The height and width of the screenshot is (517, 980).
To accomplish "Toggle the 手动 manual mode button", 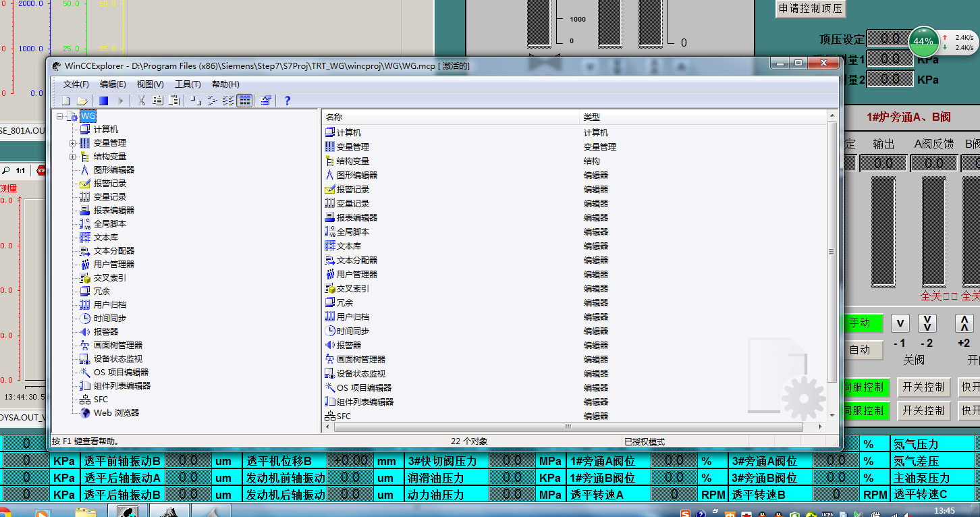I will pyautogui.click(x=859, y=323).
